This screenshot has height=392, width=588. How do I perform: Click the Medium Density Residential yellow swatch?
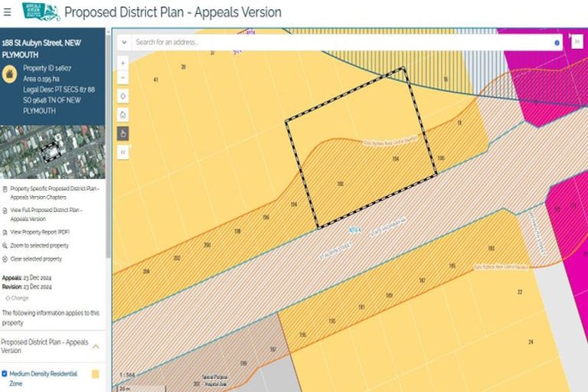pyautogui.click(x=95, y=374)
